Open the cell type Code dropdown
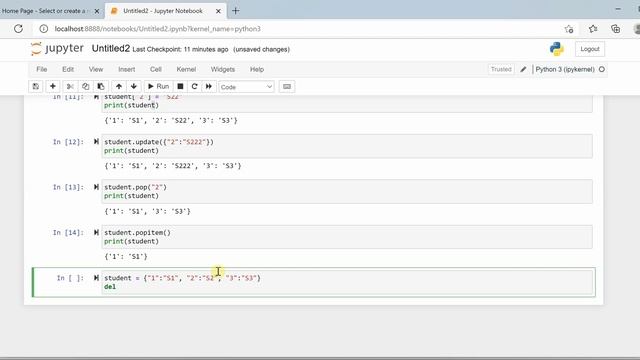The width and height of the screenshot is (640, 360). [x=246, y=87]
